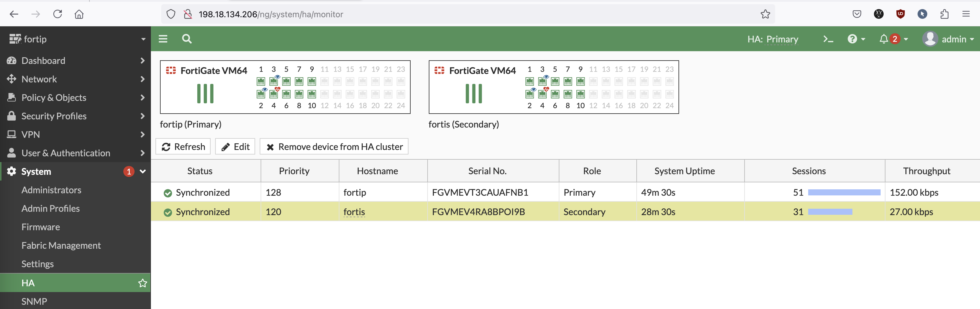Open the help question mark menu

(852, 39)
